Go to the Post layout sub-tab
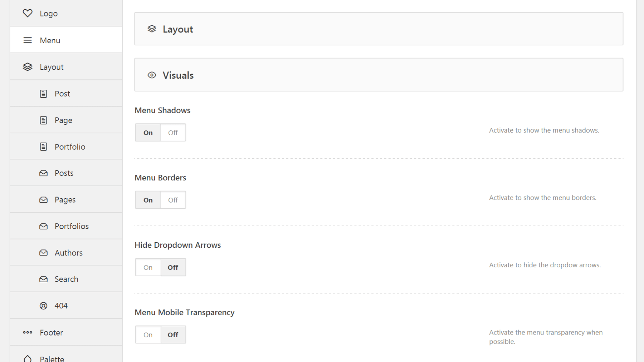644x362 pixels. 66,94
